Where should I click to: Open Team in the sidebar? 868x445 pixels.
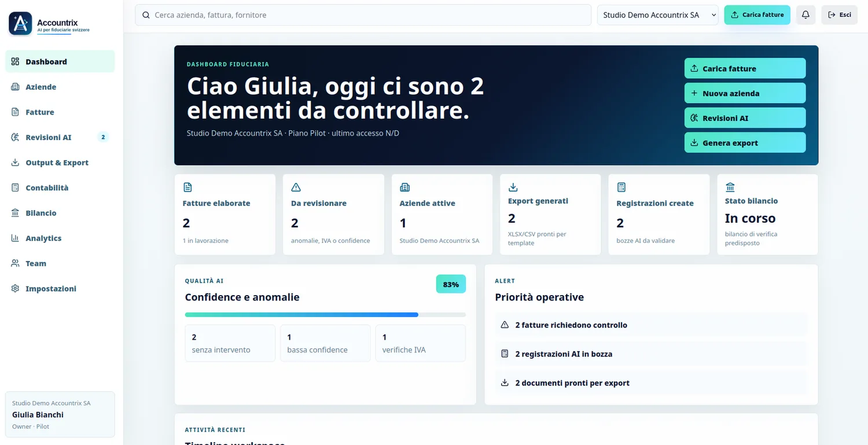60,263
